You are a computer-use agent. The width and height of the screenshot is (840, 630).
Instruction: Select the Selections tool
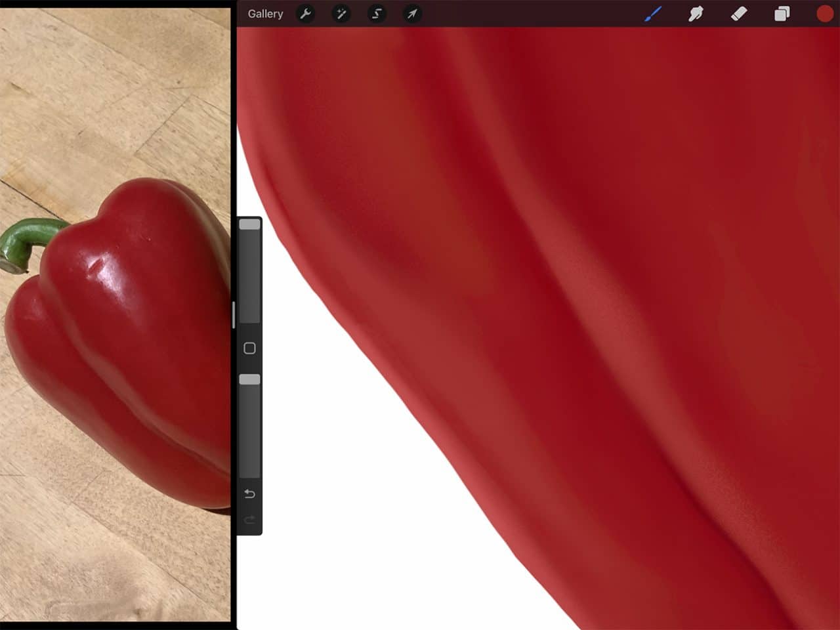coord(376,14)
